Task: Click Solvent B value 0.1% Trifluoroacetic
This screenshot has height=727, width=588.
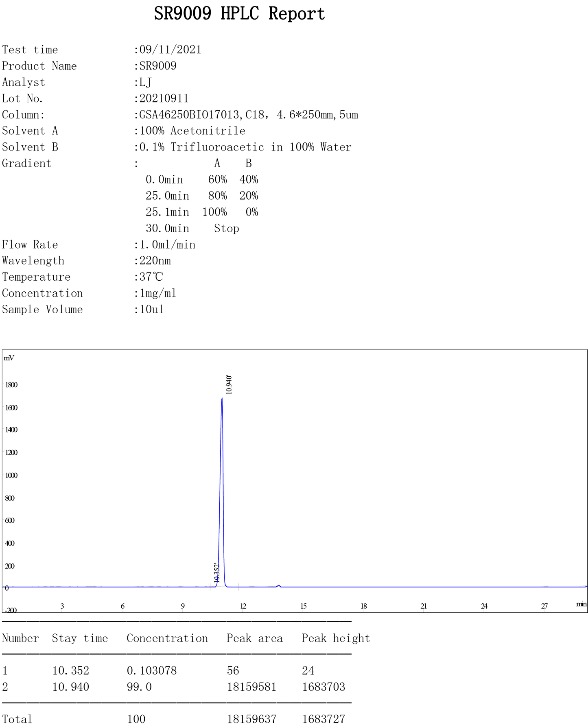Action: point(202,147)
